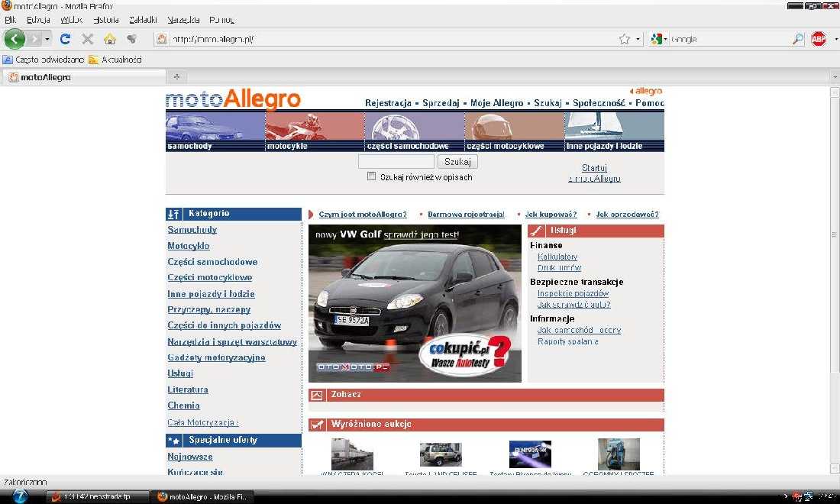This screenshot has width=840, height=504.
Task: Click the Google search box
Action: (731, 39)
